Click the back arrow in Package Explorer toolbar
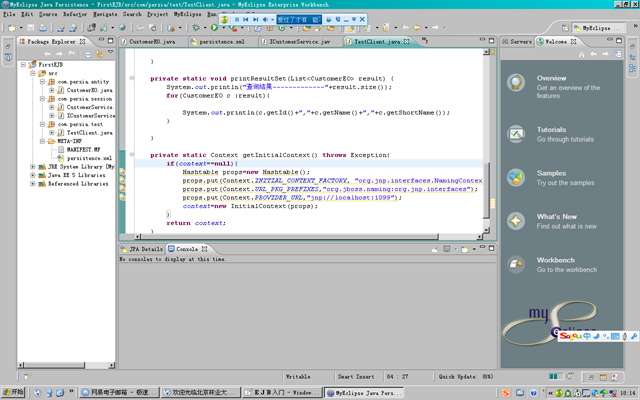This screenshot has height=400, width=640. (x=47, y=54)
